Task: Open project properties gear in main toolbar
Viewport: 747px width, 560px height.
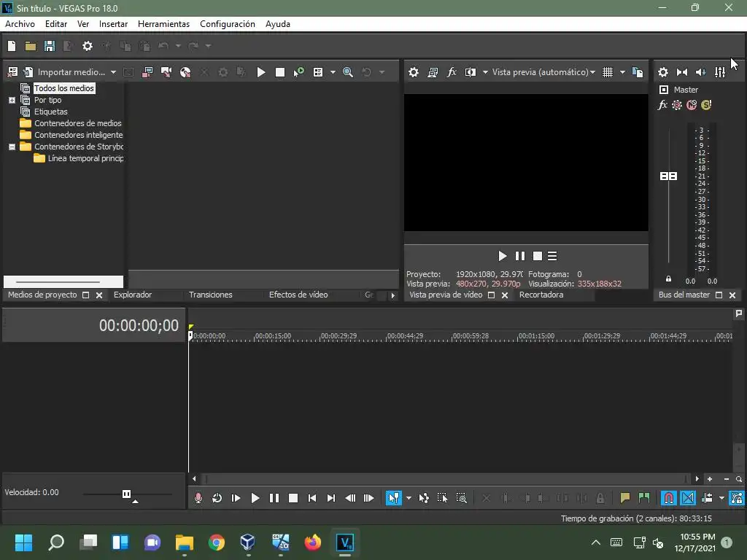Action: click(x=88, y=46)
